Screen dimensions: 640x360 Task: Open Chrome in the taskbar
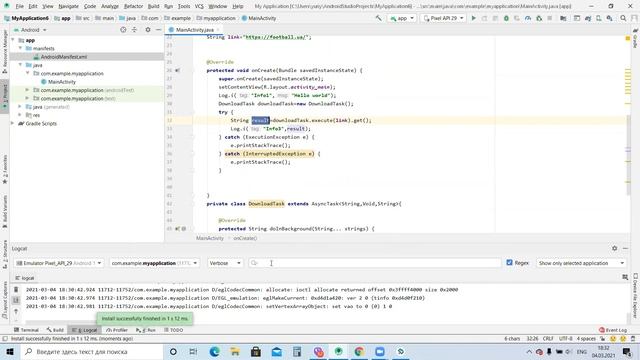coord(359,351)
